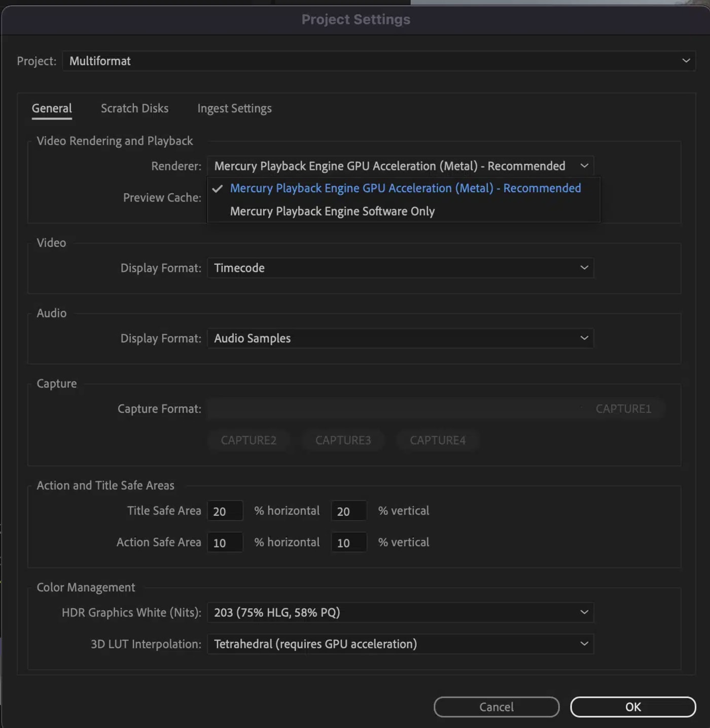Click the Video Rendering and Playback heading

pos(115,141)
